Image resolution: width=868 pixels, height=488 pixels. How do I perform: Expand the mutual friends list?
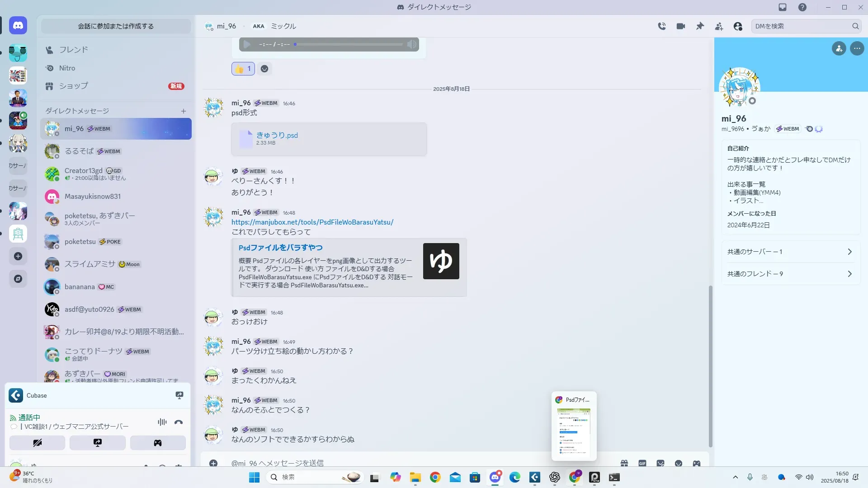click(x=790, y=274)
